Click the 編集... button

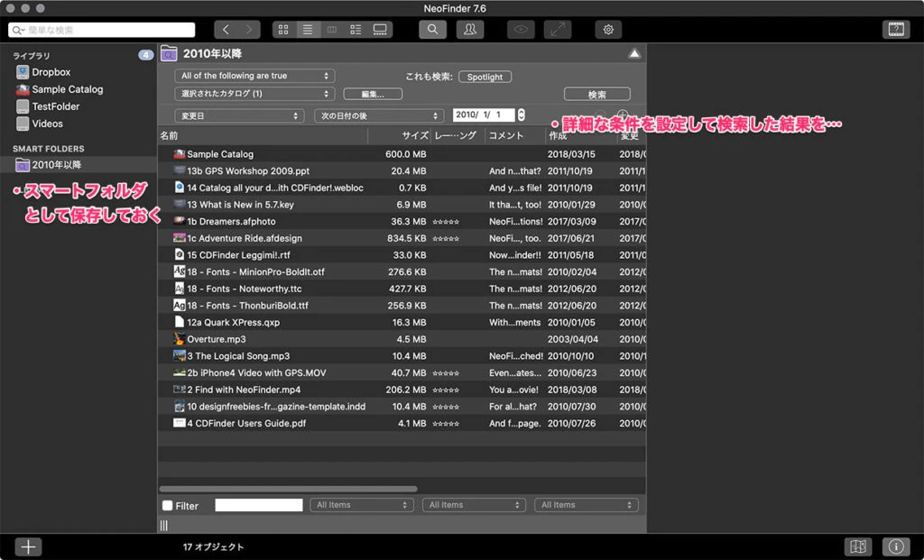coord(373,94)
